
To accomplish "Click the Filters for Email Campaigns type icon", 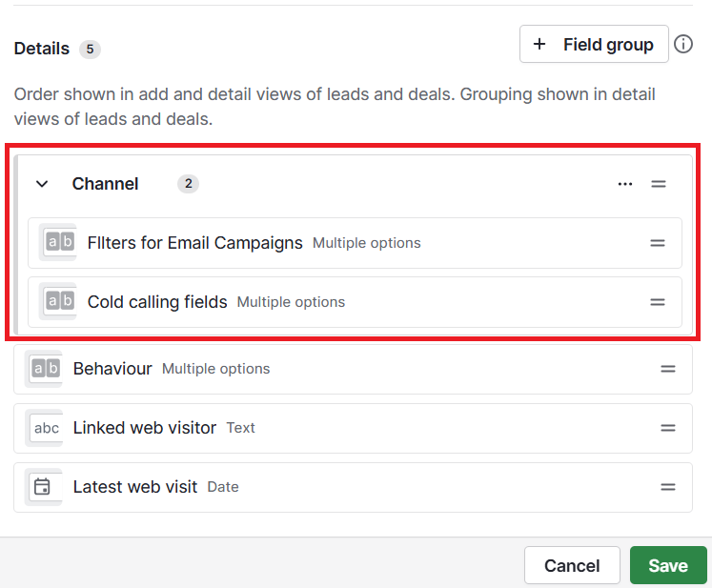I will tap(59, 242).
